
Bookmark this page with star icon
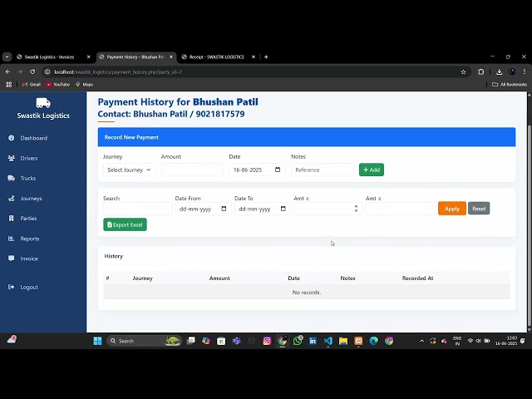tap(464, 72)
